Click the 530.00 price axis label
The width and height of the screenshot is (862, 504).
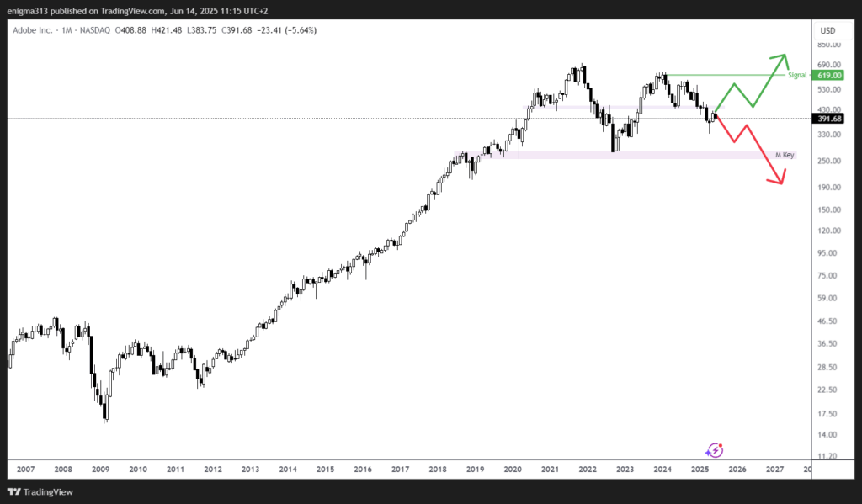point(829,89)
